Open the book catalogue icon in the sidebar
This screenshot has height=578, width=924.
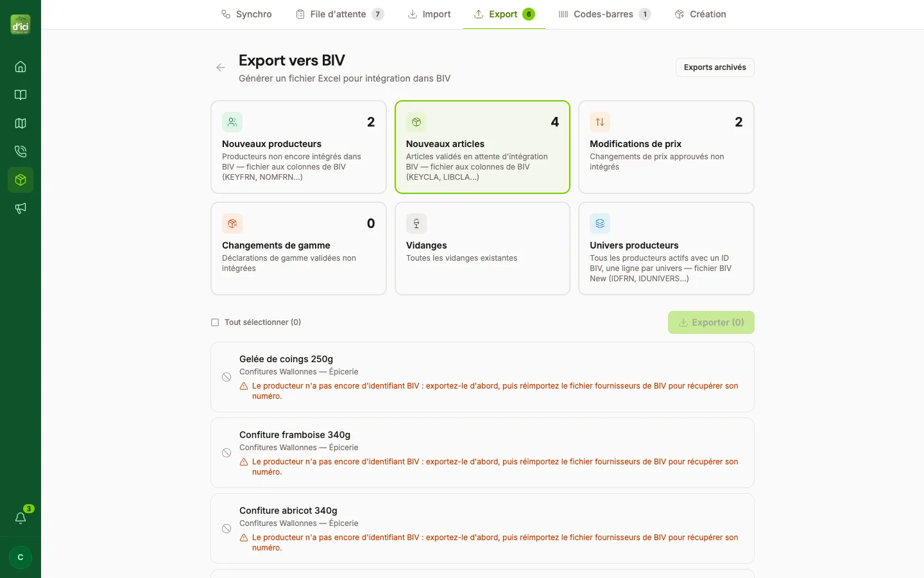(x=21, y=95)
